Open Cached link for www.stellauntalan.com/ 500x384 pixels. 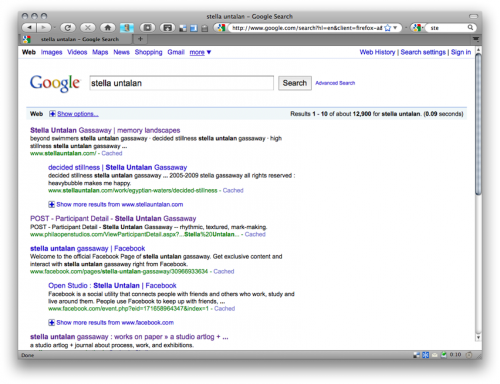[112, 153]
